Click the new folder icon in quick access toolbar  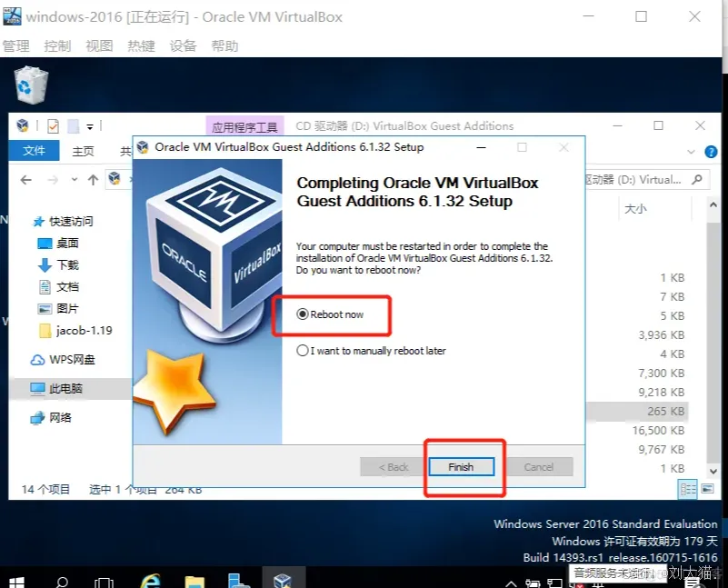tap(74, 125)
